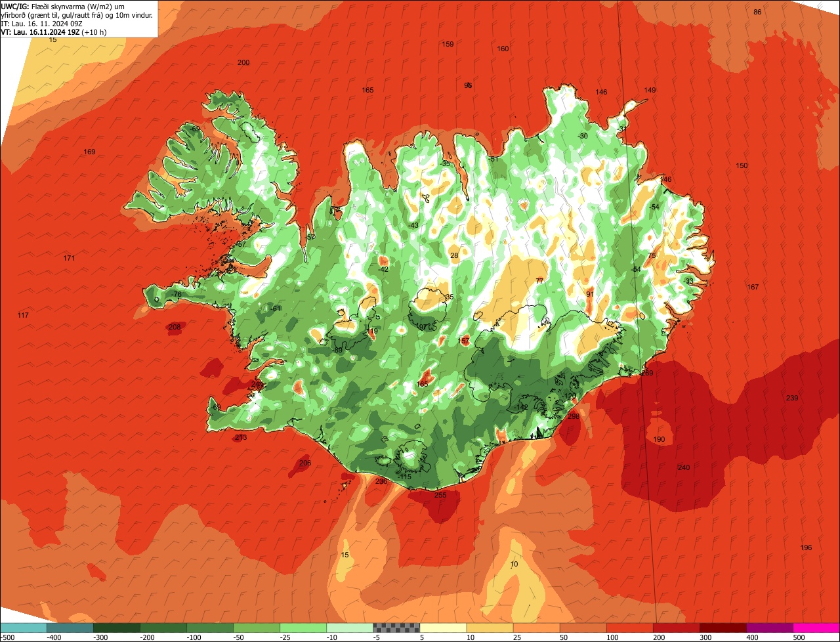Select the dark green -300 to -200 legend swatch
Screen dimensions: 840x642
click(x=117, y=628)
